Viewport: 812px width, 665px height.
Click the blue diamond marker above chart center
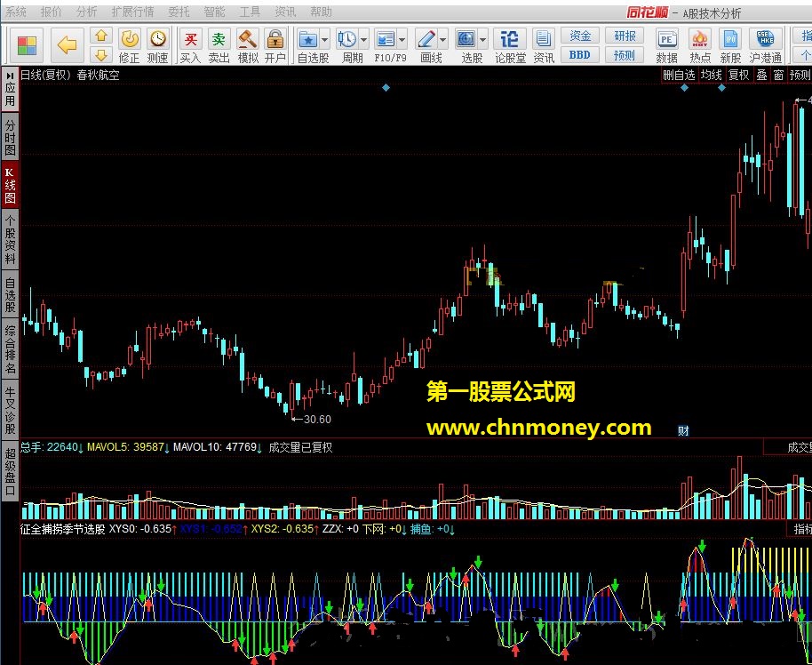(386, 88)
